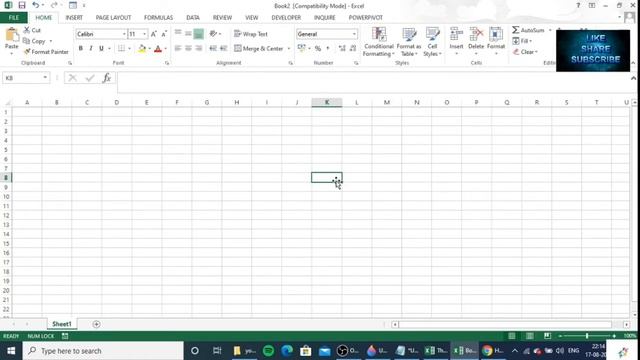Click inside the formula bar
The width and height of the screenshot is (640, 360).
click(373, 82)
